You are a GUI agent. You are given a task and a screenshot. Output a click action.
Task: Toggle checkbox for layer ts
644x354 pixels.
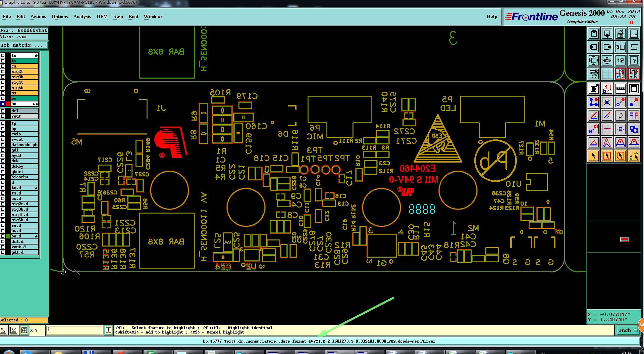coord(3,61)
